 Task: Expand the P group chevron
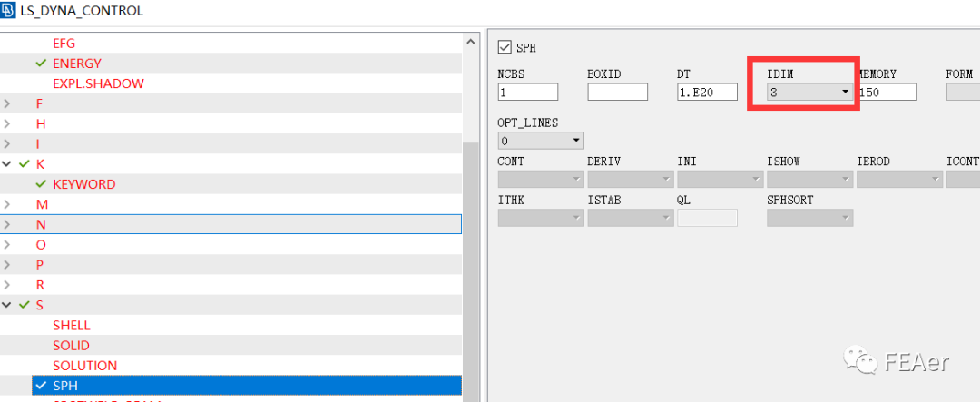[x=7, y=265]
